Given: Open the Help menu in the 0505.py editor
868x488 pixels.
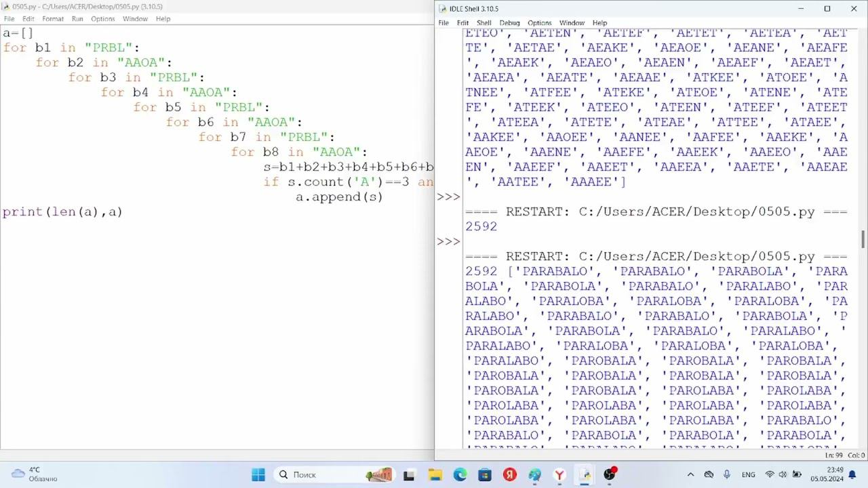Looking at the screenshot, I should 163,19.
